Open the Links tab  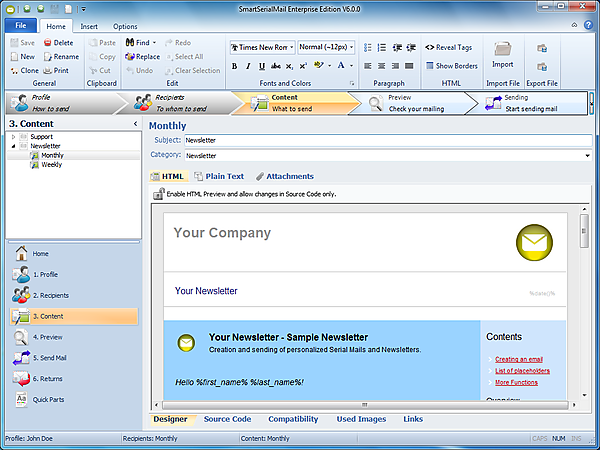click(x=413, y=419)
